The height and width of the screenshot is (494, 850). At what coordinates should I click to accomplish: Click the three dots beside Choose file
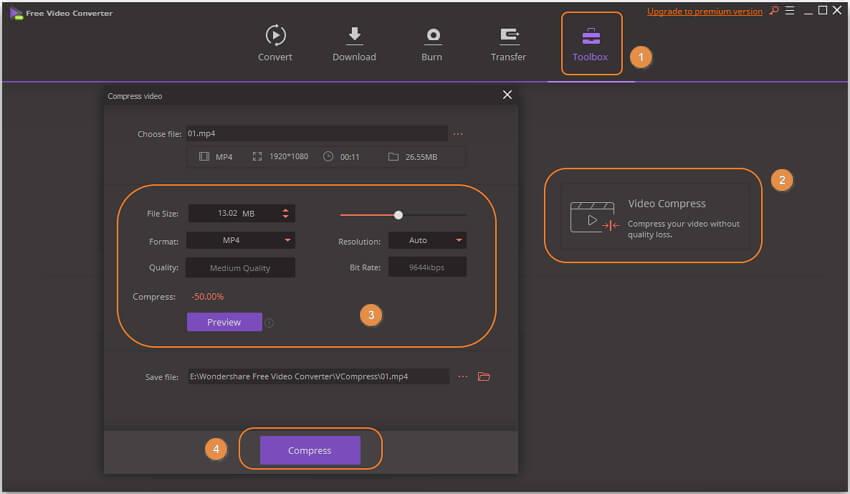[458, 133]
